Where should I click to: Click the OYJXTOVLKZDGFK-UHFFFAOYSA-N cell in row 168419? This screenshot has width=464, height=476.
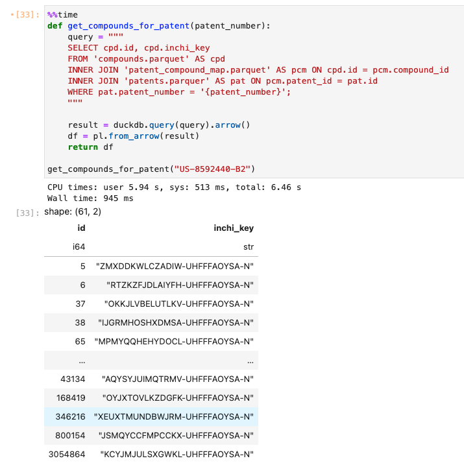178,398
